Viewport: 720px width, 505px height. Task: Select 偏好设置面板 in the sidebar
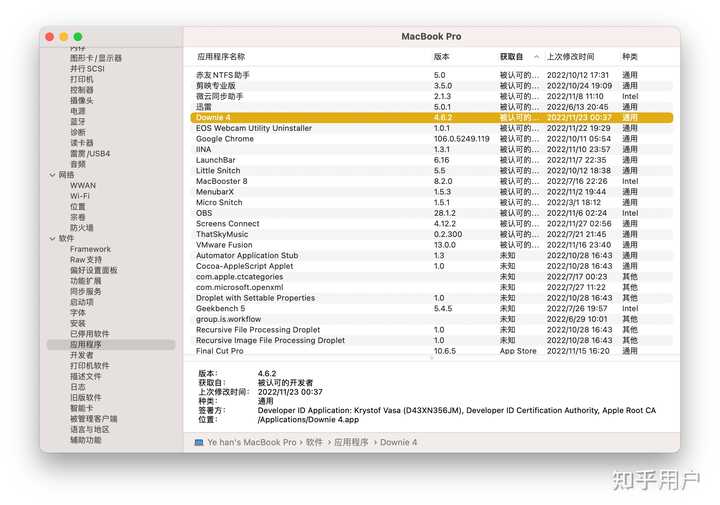pyautogui.click(x=94, y=270)
